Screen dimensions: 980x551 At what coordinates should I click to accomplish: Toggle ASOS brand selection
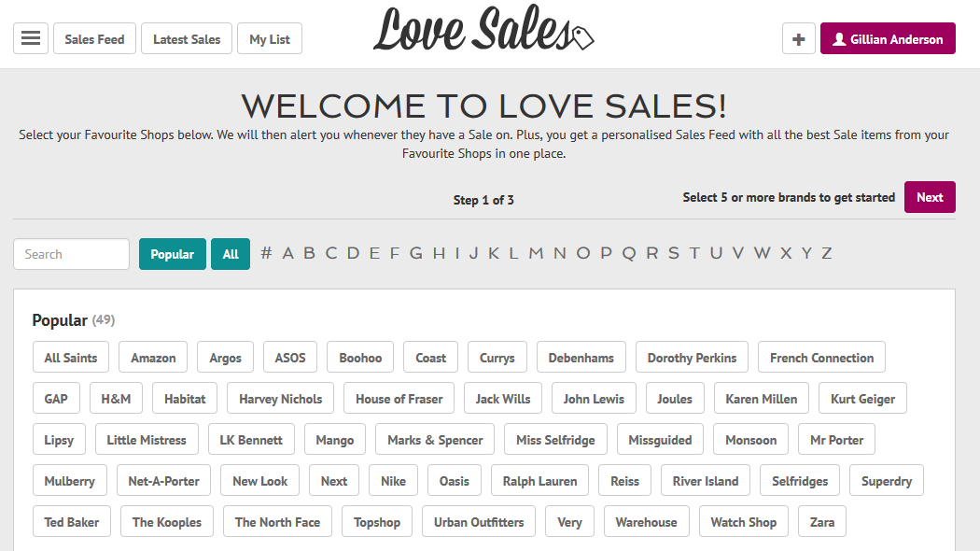tap(290, 357)
